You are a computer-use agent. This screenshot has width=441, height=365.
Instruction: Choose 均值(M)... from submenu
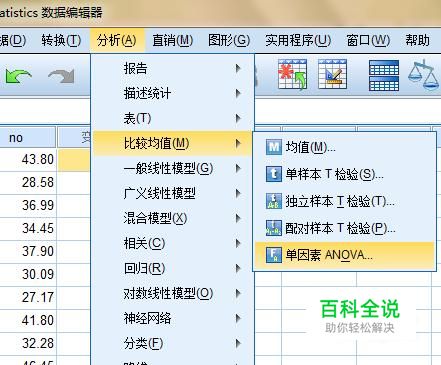click(x=344, y=147)
